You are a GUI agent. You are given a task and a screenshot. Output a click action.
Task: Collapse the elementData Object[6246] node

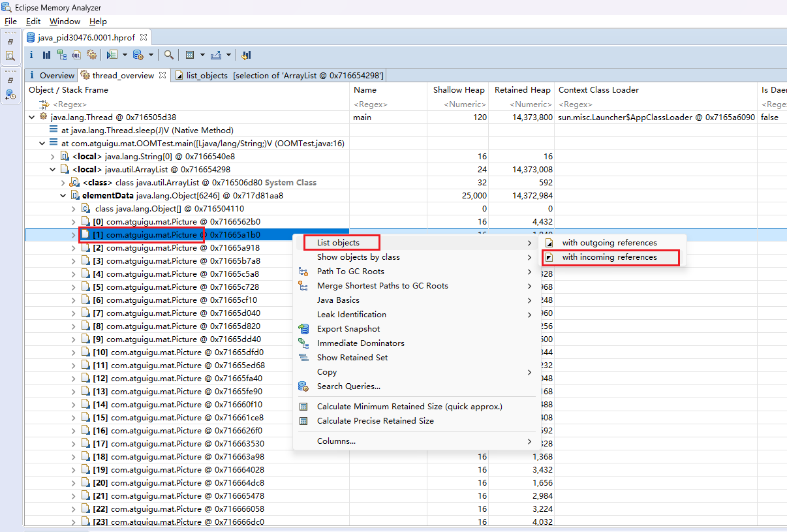[x=63, y=195]
